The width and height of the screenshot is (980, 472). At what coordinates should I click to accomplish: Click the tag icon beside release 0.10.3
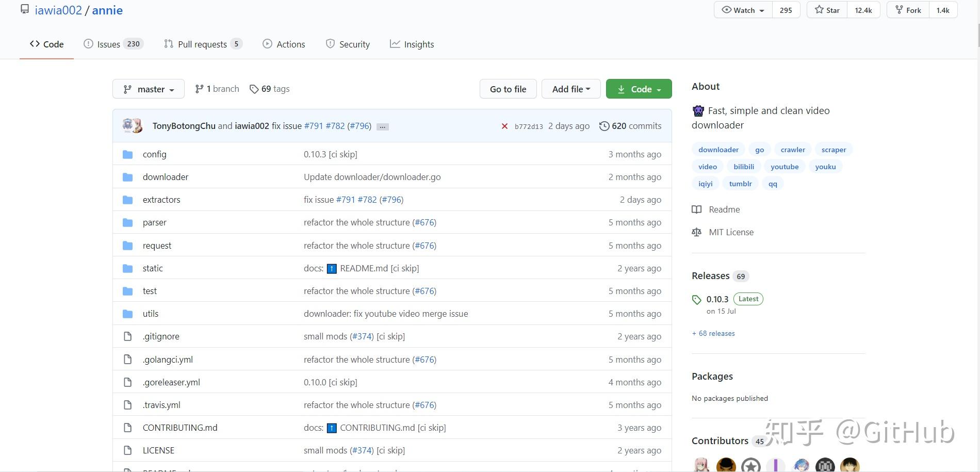[696, 299]
